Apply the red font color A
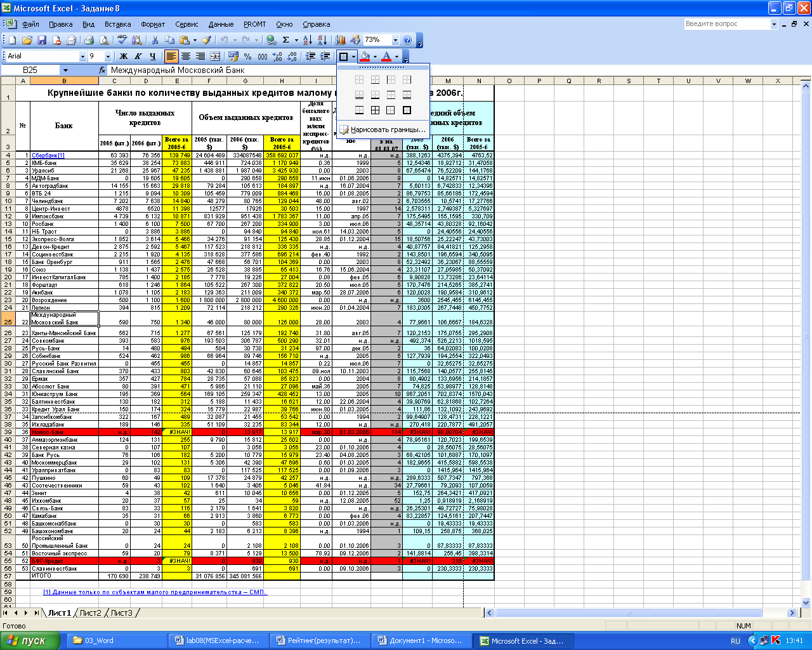812x650 pixels. click(386, 56)
